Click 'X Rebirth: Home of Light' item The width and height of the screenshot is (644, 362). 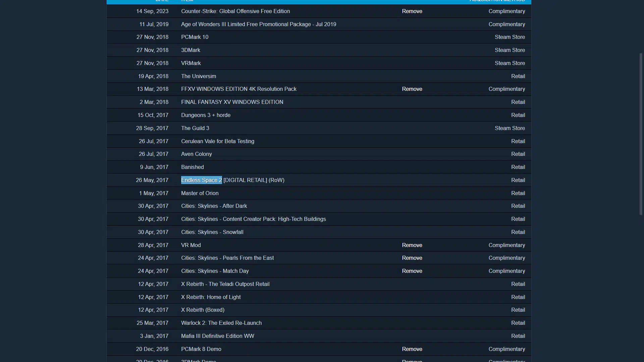(211, 297)
